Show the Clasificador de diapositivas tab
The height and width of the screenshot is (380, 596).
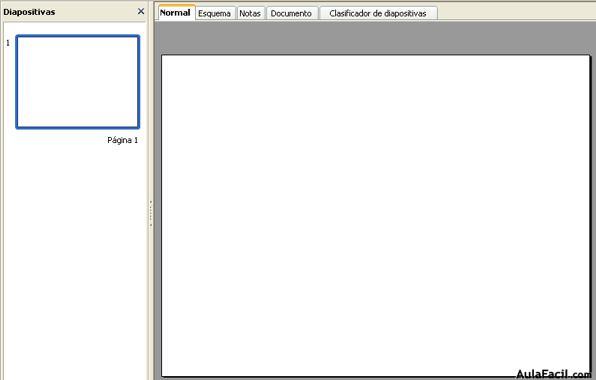[x=378, y=13]
